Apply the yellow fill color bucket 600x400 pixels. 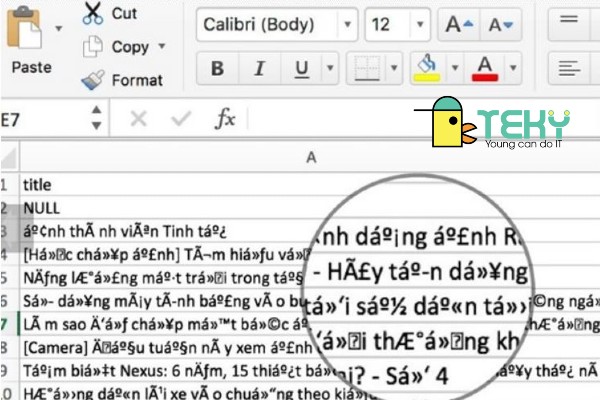(x=427, y=69)
